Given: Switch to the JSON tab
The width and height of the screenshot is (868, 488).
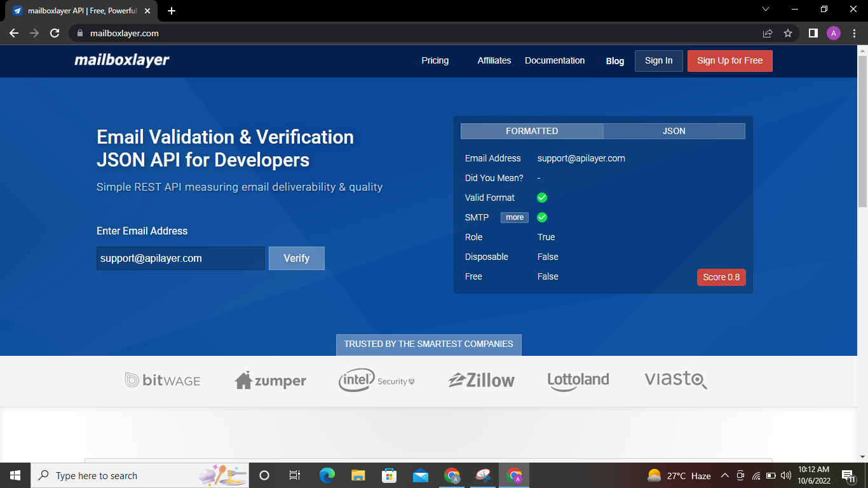Looking at the screenshot, I should pyautogui.click(x=674, y=131).
